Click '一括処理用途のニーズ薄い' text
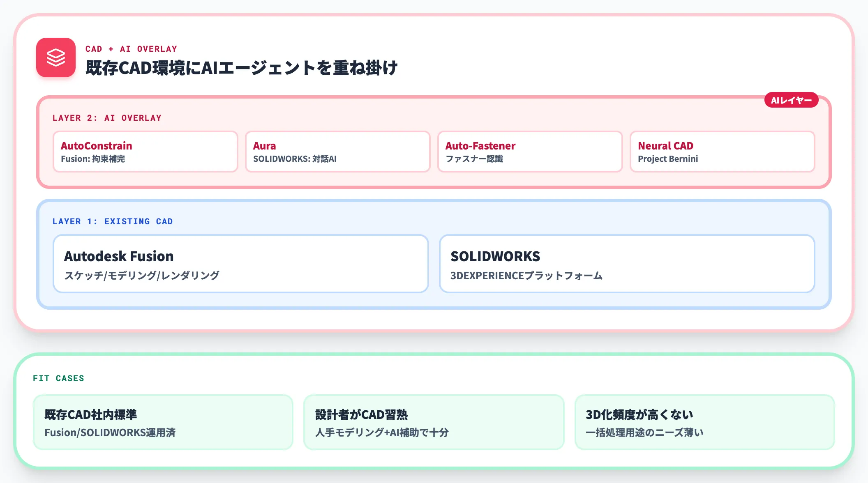Screen dimensions: 868x483 tap(645, 432)
